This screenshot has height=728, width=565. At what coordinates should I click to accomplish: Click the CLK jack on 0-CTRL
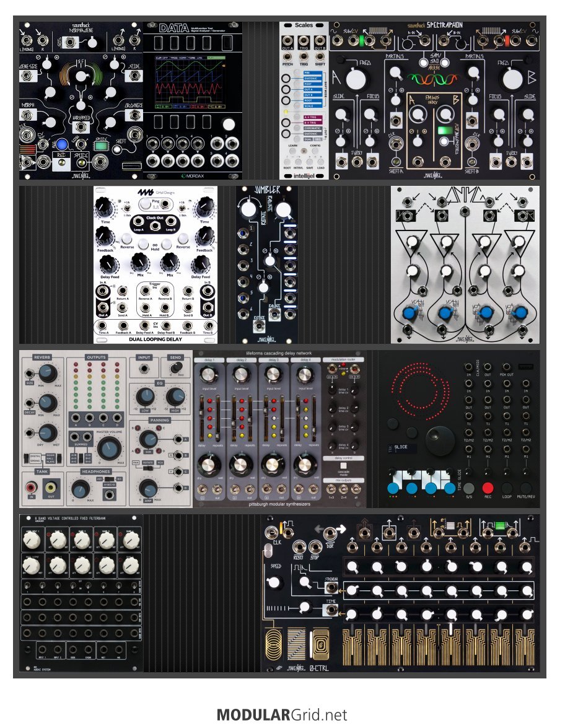click(x=271, y=532)
